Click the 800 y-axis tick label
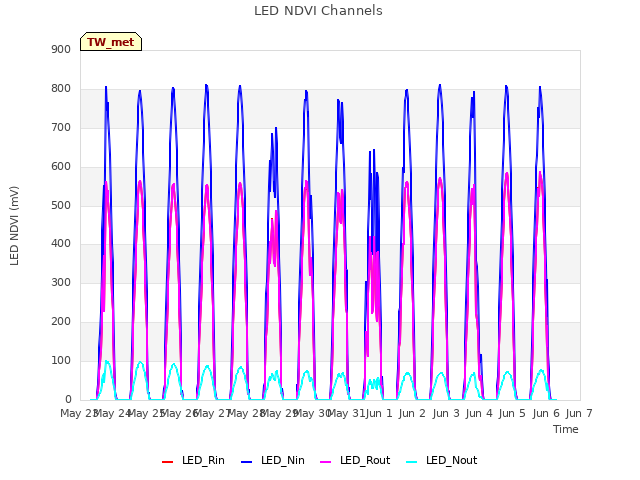Screen dimensions: 640x480 click(61, 89)
